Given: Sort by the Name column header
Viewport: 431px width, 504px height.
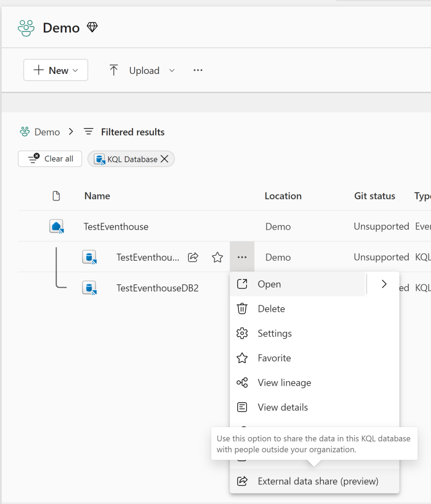Looking at the screenshot, I should (x=97, y=196).
